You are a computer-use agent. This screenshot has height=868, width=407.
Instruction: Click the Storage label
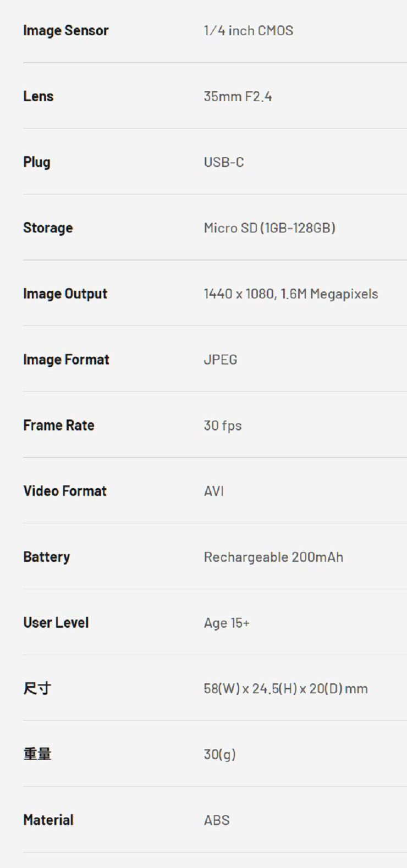tap(48, 228)
